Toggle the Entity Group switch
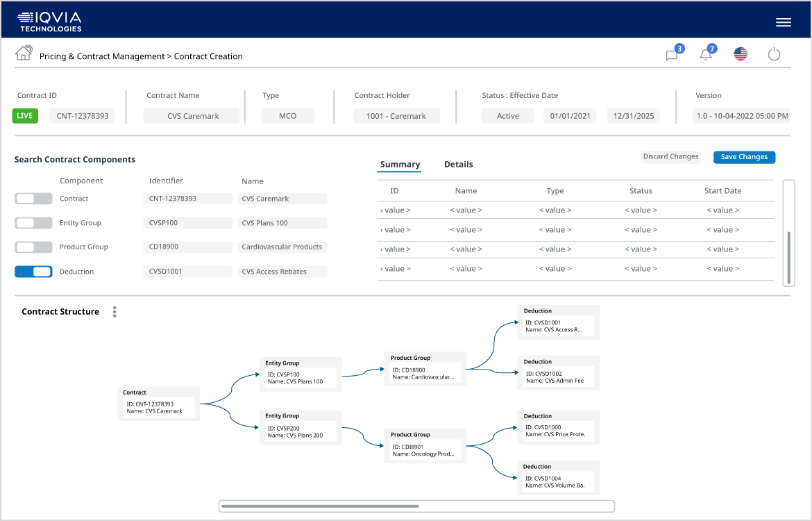 pyautogui.click(x=34, y=223)
